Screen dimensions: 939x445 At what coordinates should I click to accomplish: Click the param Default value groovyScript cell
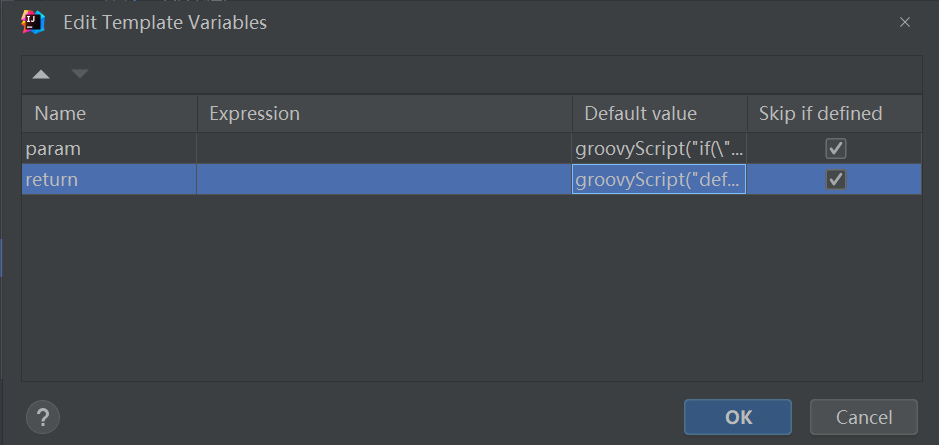coord(659,148)
